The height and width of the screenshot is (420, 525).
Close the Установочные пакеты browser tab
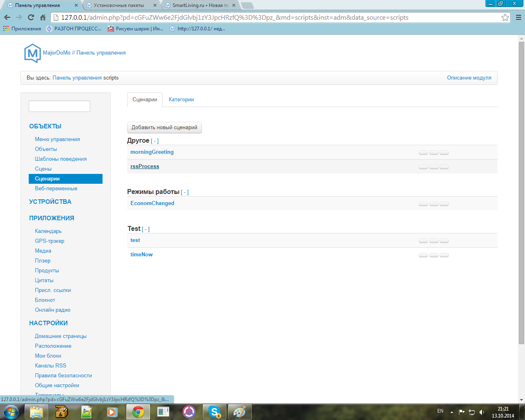[x=155, y=5]
